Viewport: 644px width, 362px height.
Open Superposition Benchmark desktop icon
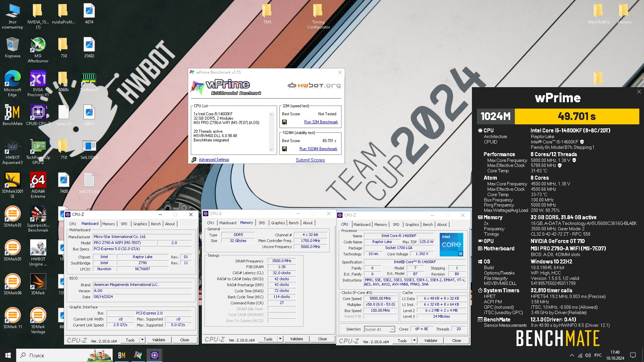[x=38, y=219]
